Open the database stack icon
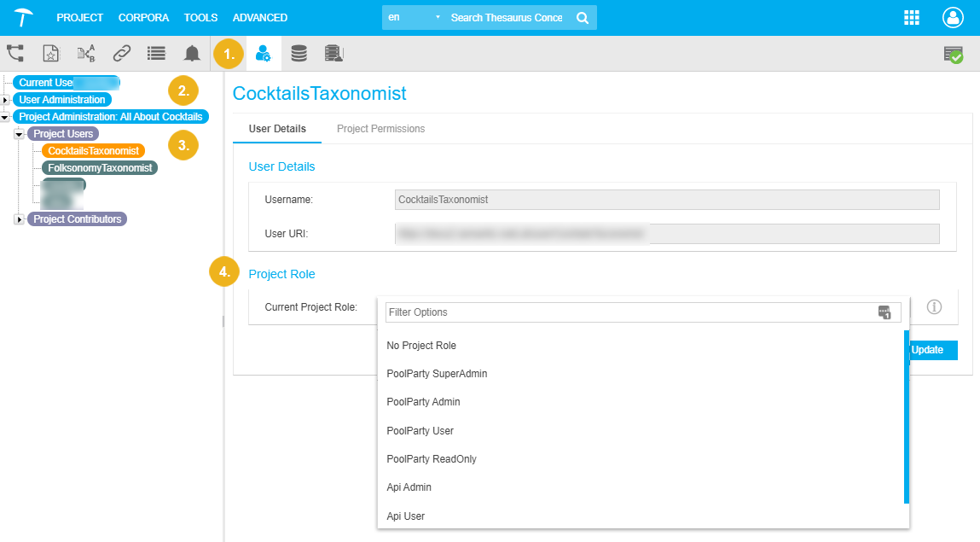 coord(299,54)
